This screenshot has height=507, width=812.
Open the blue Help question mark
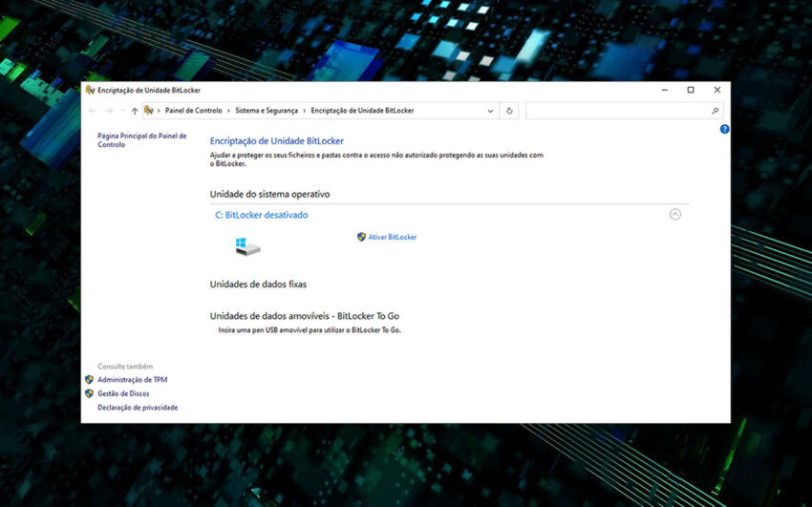click(724, 129)
